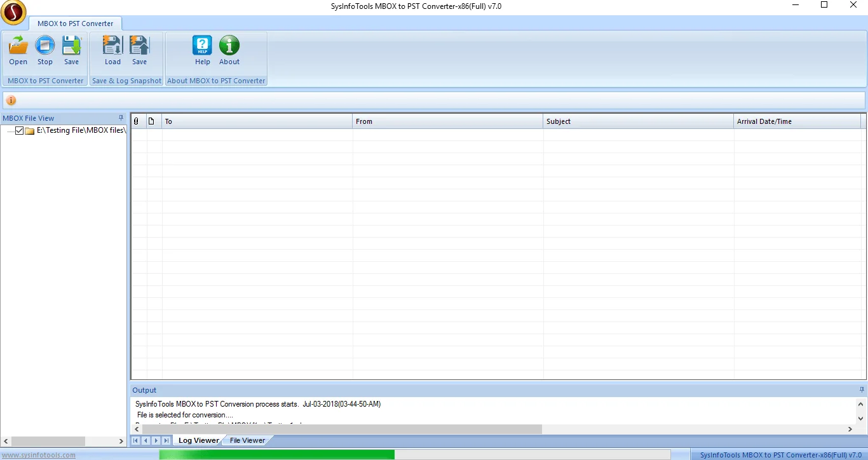Select the MBOX to PST Converter ribbon tab
This screenshot has height=460, width=868.
tap(75, 24)
